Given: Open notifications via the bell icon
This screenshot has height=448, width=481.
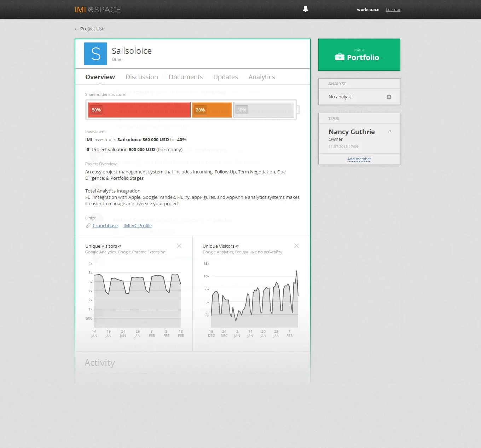Looking at the screenshot, I should [x=306, y=8].
